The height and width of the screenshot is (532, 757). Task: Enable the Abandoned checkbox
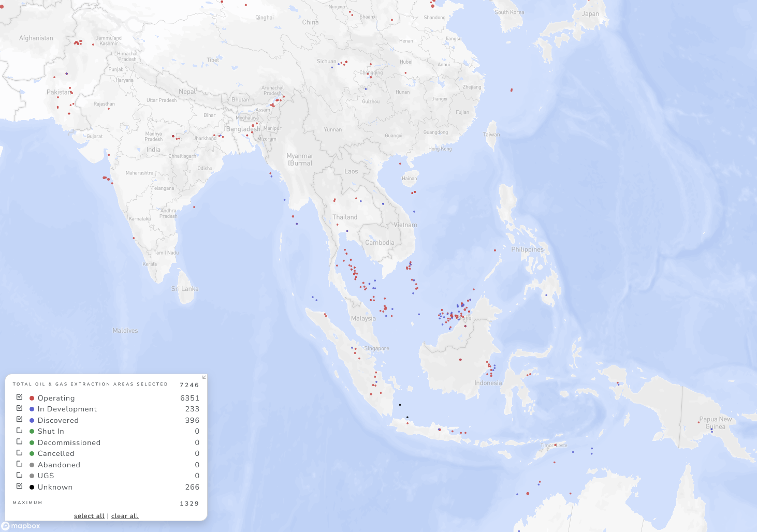pyautogui.click(x=20, y=464)
